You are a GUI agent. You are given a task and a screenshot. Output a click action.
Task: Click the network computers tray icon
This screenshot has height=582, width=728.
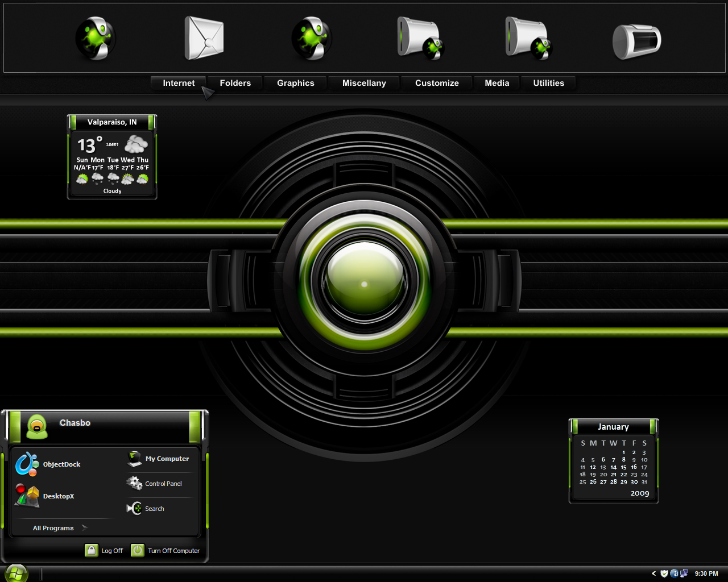684,573
